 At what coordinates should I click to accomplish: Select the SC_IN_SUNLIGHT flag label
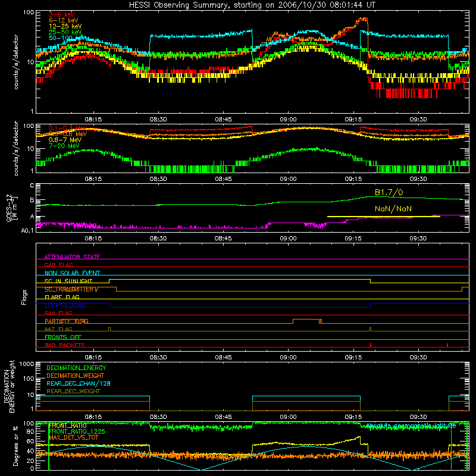[68, 281]
